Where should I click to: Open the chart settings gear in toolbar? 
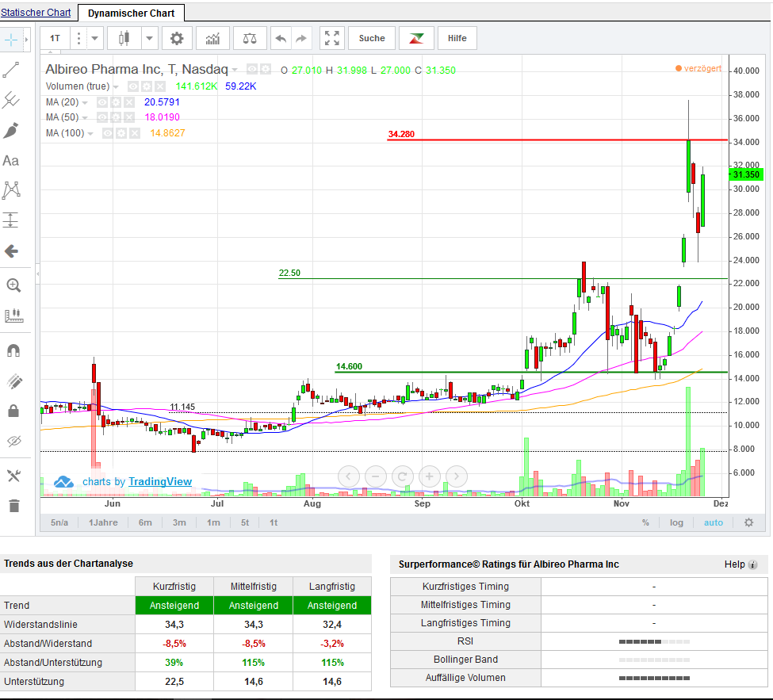click(177, 39)
